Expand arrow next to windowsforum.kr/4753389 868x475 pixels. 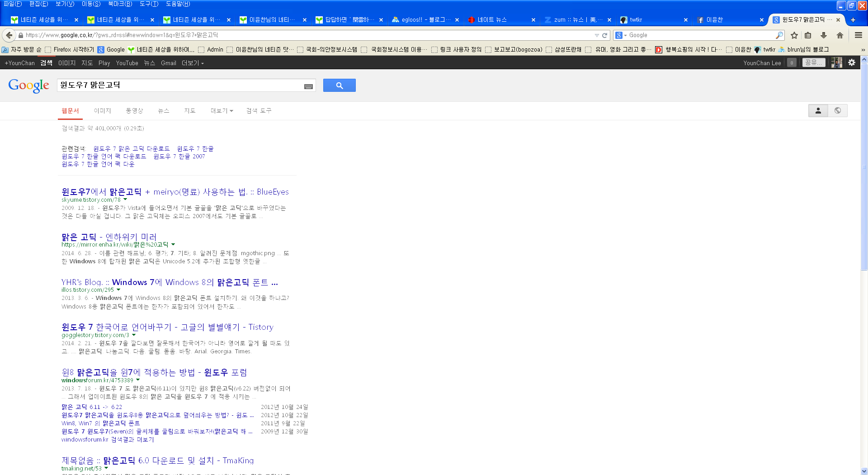pyautogui.click(x=138, y=380)
